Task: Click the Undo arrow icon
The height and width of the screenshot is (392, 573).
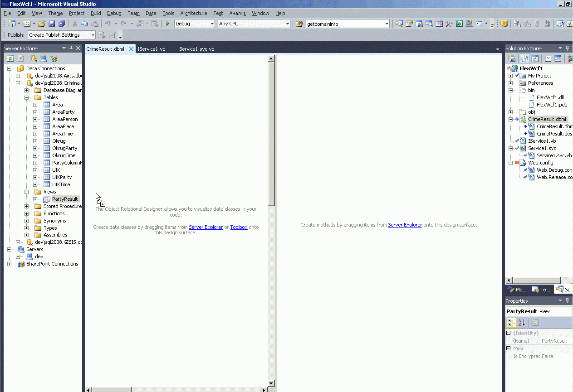Action: pos(108,24)
